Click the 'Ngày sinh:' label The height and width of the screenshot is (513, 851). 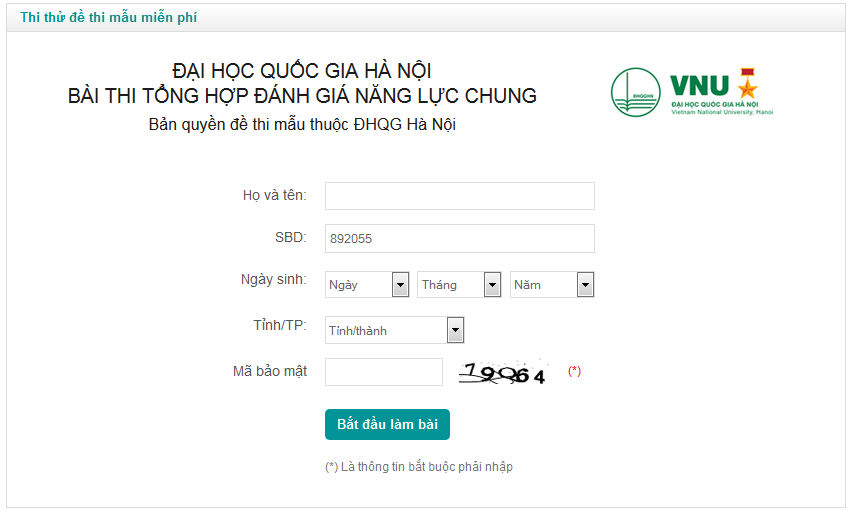pos(273,279)
